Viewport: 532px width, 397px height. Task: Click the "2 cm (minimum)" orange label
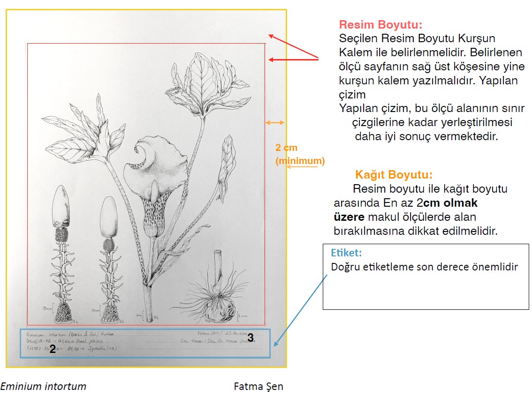click(300, 154)
